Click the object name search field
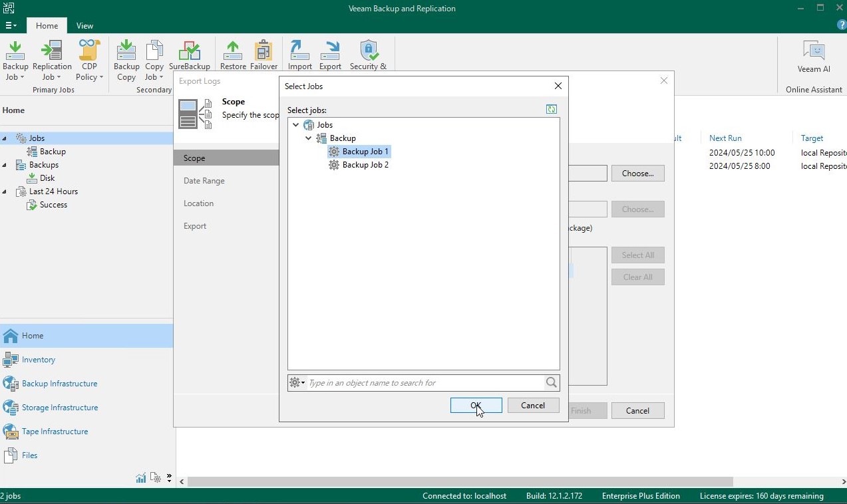Viewport: 847px width, 504px height. pos(425,382)
